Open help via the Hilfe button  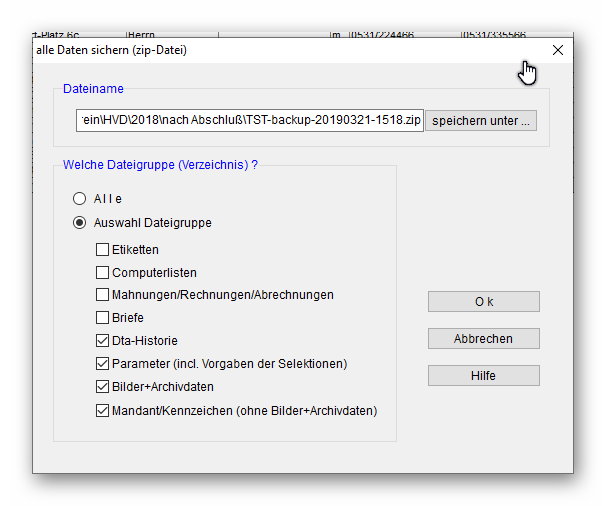(x=483, y=376)
